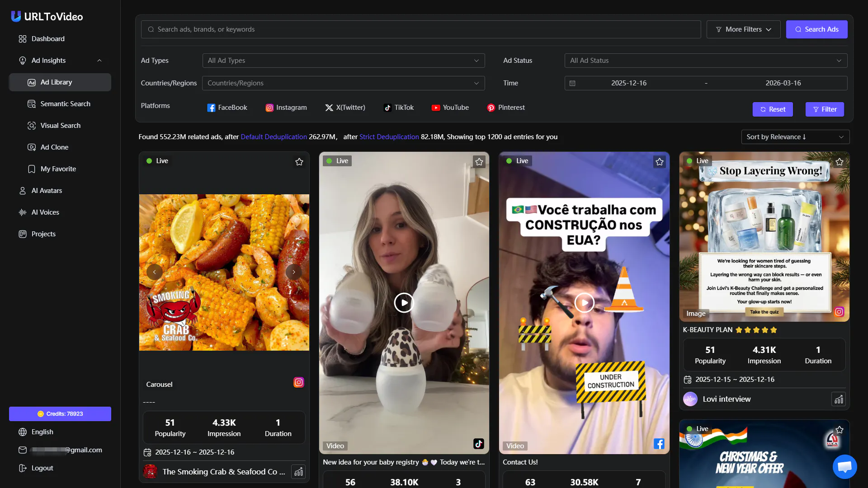Click the Credits: 78923 button

tap(60, 414)
